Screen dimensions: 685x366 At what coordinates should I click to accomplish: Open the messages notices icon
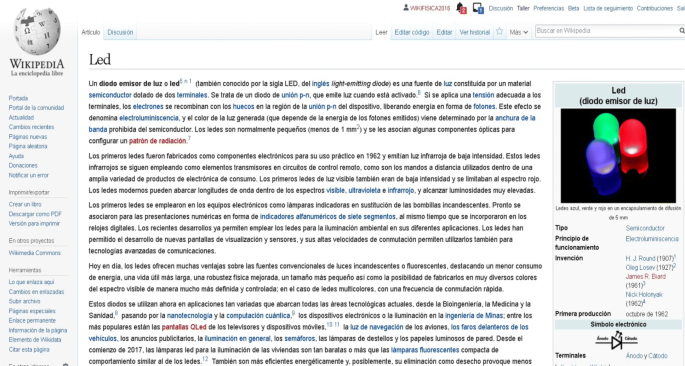click(477, 8)
